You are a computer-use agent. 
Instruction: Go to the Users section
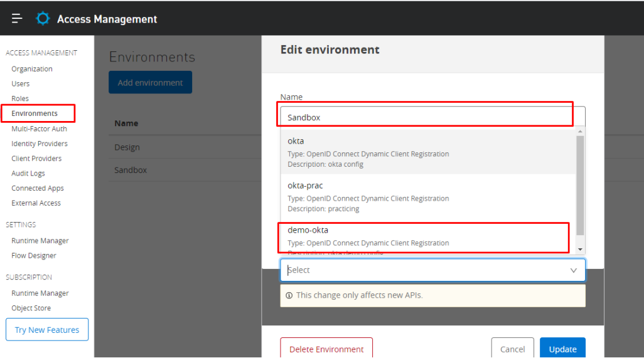21,83
